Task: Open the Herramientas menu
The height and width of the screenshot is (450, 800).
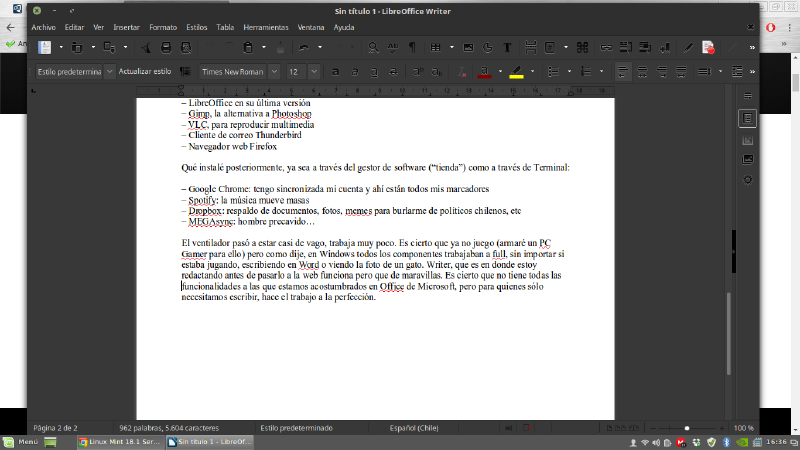Action: pos(266,28)
